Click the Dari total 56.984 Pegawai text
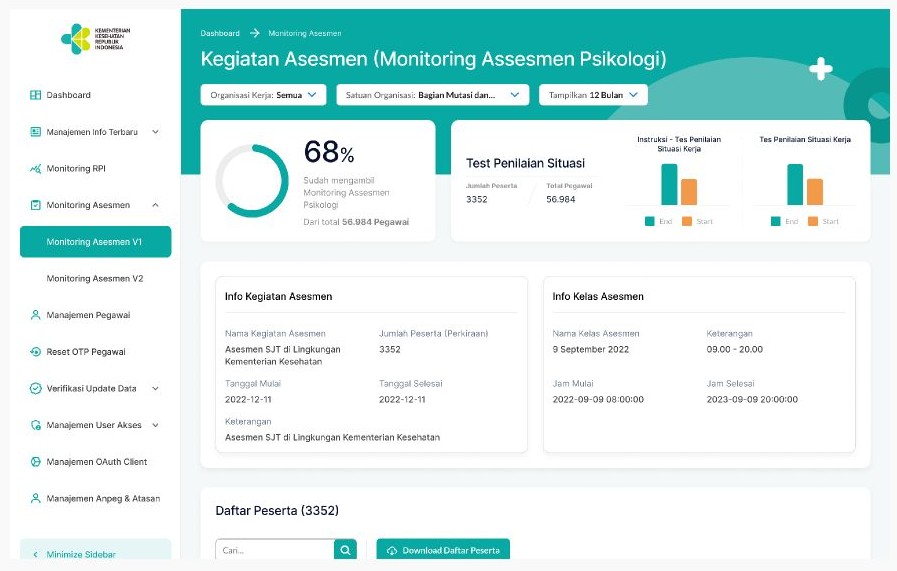This screenshot has width=897, height=571. click(x=356, y=222)
